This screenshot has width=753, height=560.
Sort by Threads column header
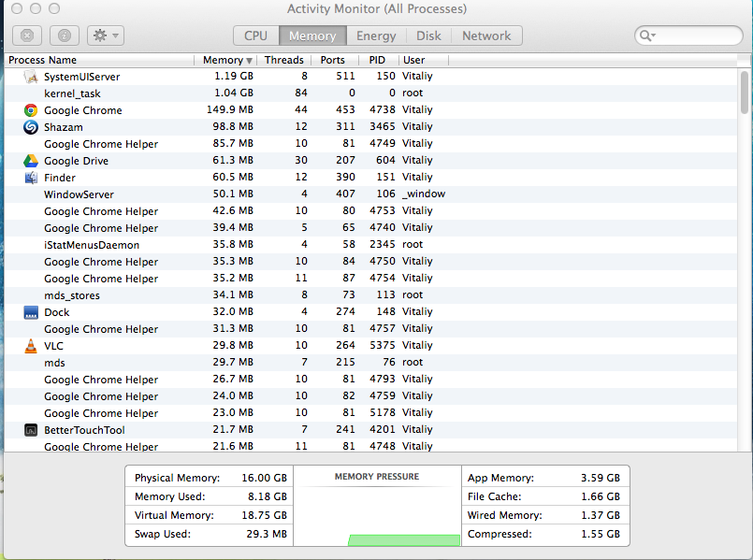click(283, 60)
